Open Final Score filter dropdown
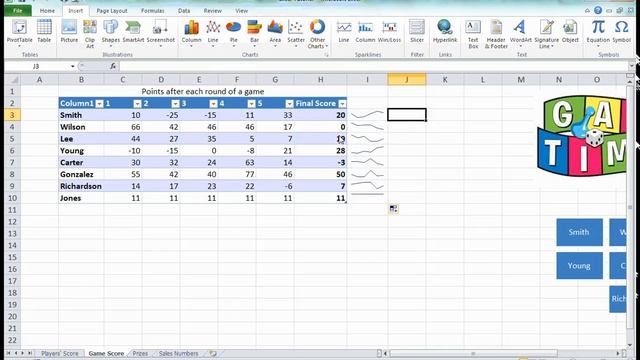 tap(342, 104)
